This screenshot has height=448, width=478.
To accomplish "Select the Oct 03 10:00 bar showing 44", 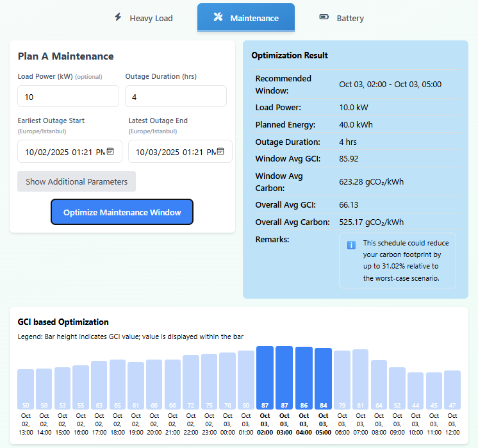I will click(x=415, y=391).
